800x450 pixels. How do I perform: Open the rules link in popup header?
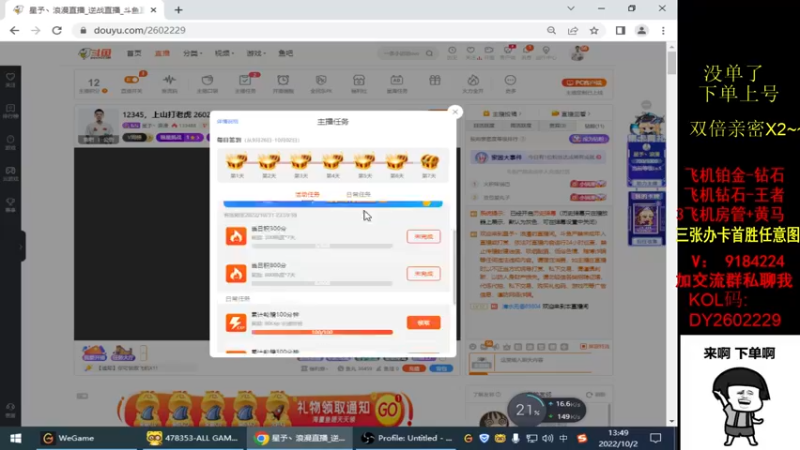click(228, 121)
